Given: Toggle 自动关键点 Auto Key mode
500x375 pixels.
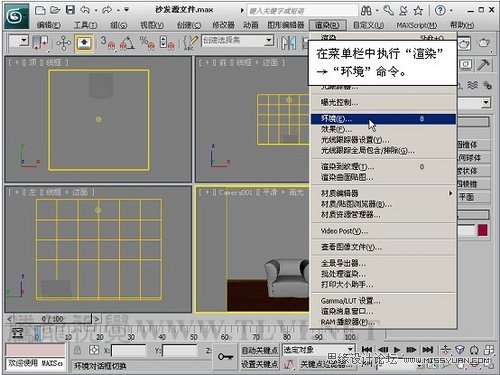Looking at the screenshot, I should pyautogui.click(x=260, y=350).
